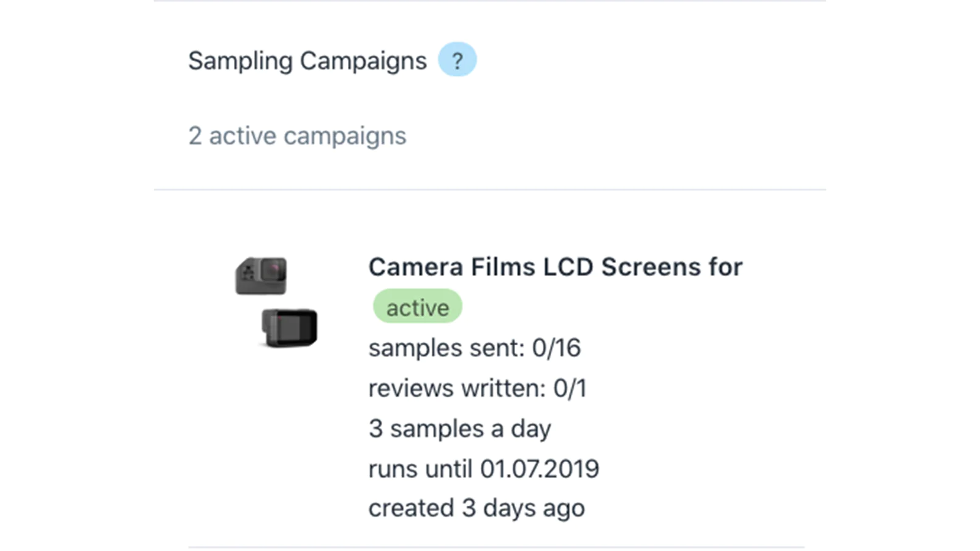980x551 pixels.
Task: Click the "2 active campaigns" summary text
Action: pos(297,136)
